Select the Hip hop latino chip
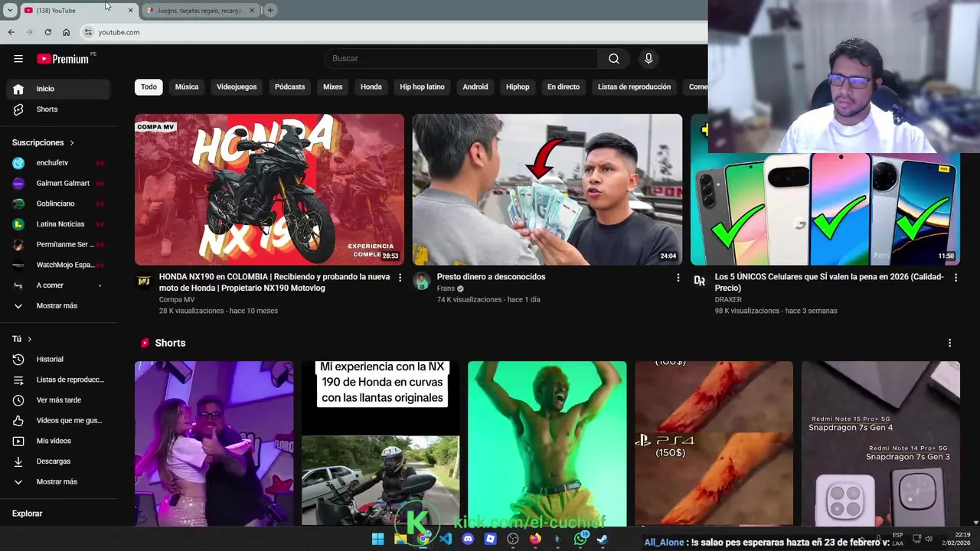The height and width of the screenshot is (551, 980). pyautogui.click(x=422, y=87)
